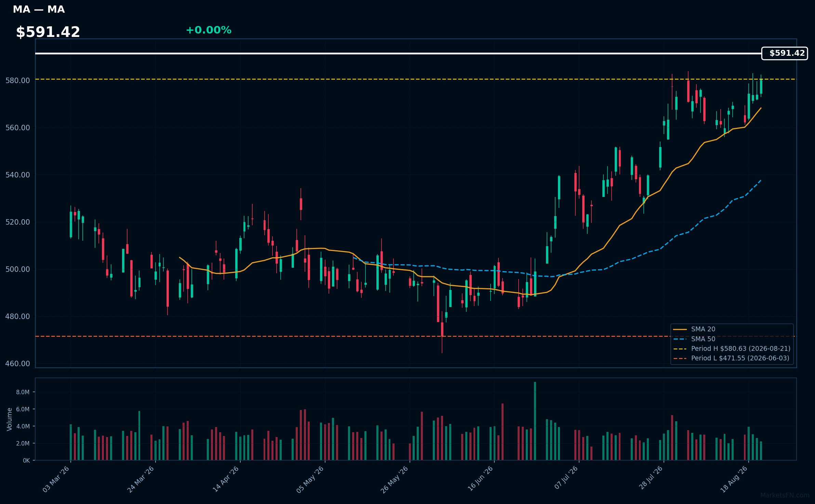The height and width of the screenshot is (504, 815).
Task: Click the 480.00 price axis label
Action: [18, 316]
